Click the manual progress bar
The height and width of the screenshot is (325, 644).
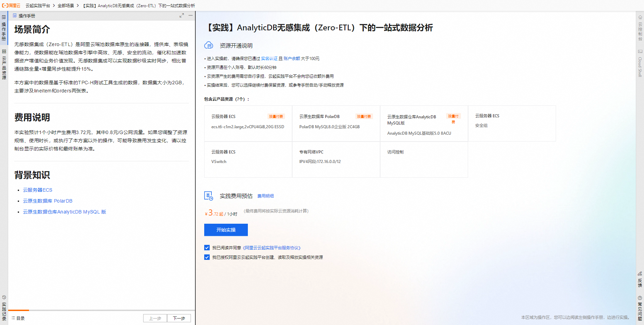click(102, 310)
